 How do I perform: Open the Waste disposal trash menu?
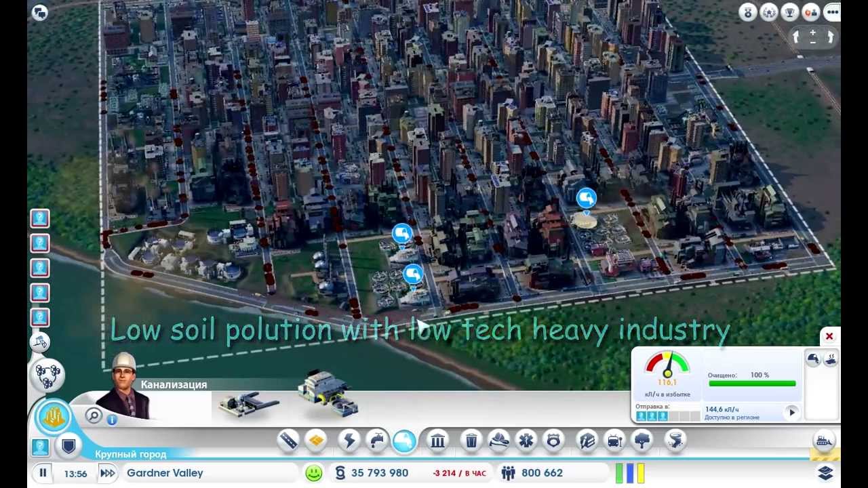(471, 441)
